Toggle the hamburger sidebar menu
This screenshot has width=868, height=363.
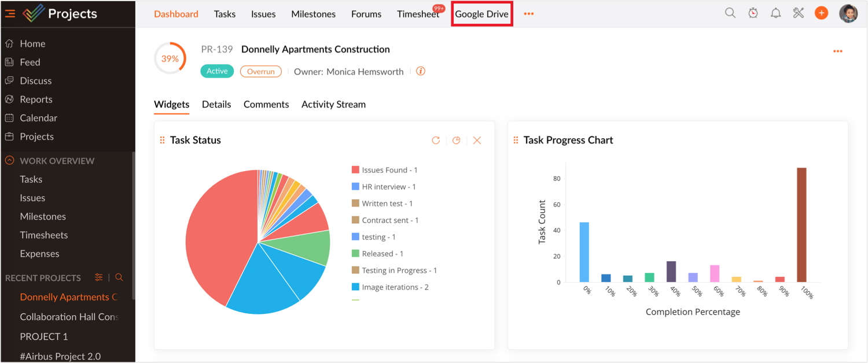coord(10,14)
